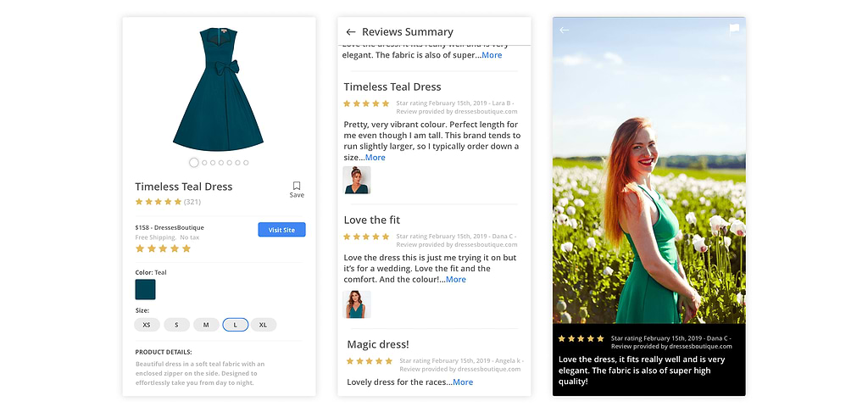Select size XL
868x407 pixels.
coord(263,325)
